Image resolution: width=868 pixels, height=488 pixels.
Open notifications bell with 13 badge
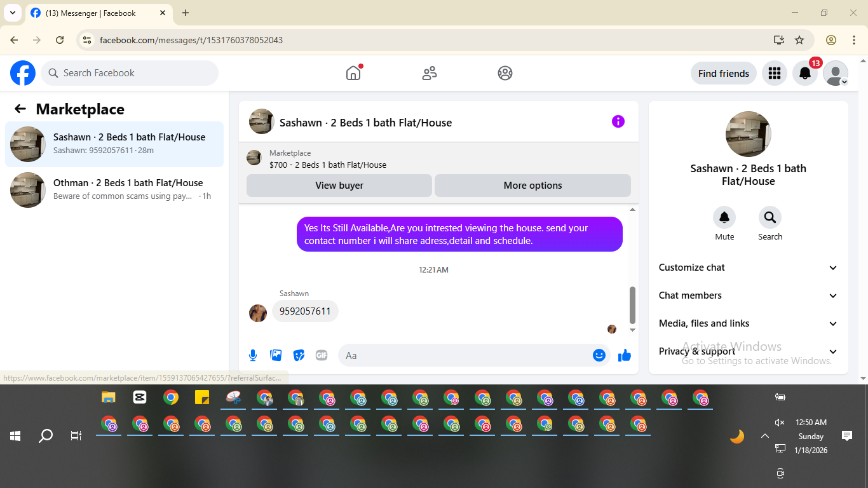805,73
